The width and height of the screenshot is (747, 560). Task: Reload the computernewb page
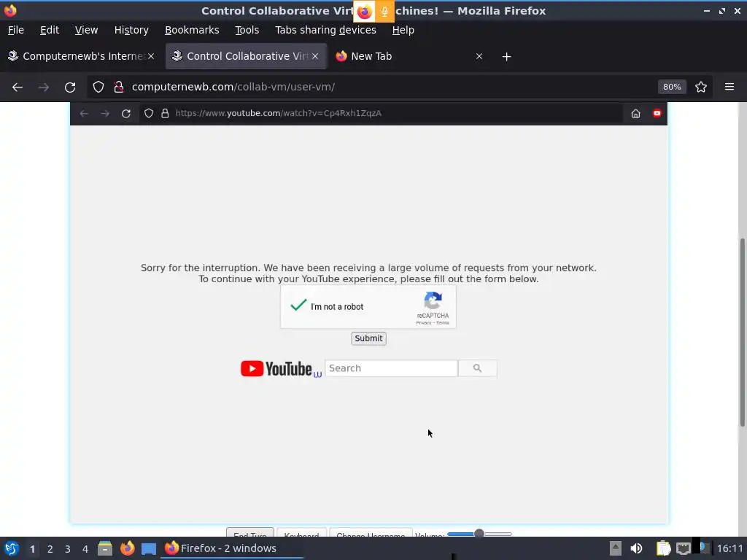coord(70,87)
